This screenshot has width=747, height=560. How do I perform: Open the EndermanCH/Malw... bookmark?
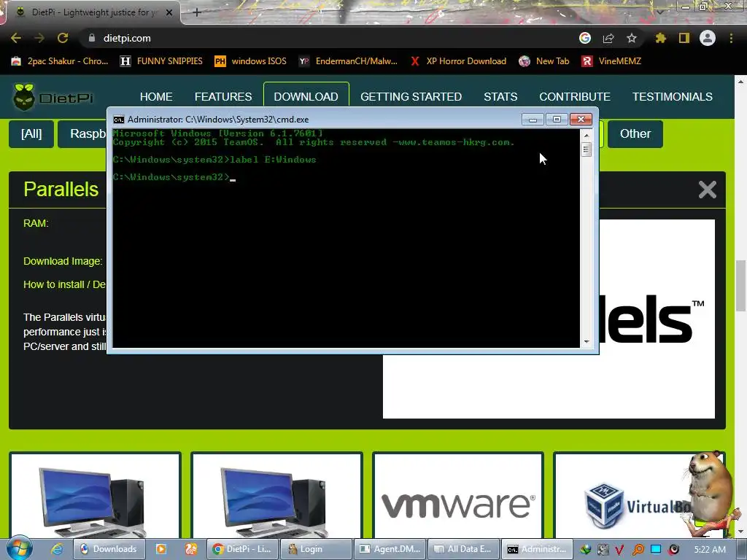[x=348, y=61]
